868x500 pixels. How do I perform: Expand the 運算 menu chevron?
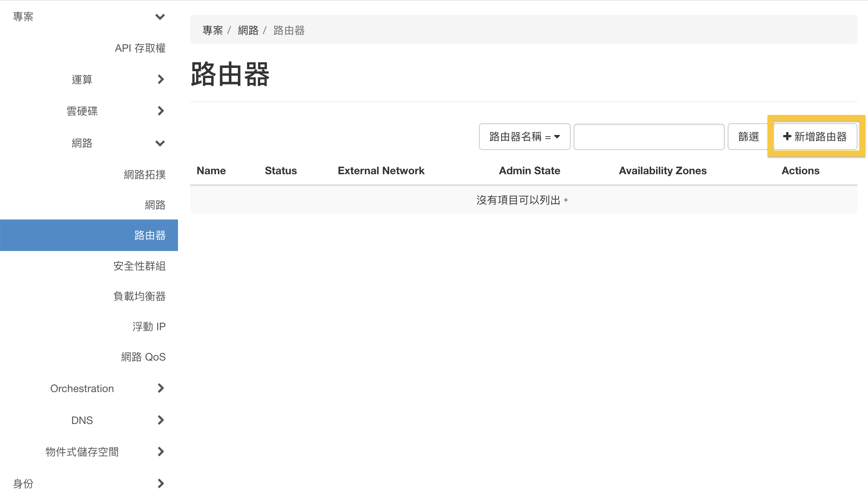point(161,79)
